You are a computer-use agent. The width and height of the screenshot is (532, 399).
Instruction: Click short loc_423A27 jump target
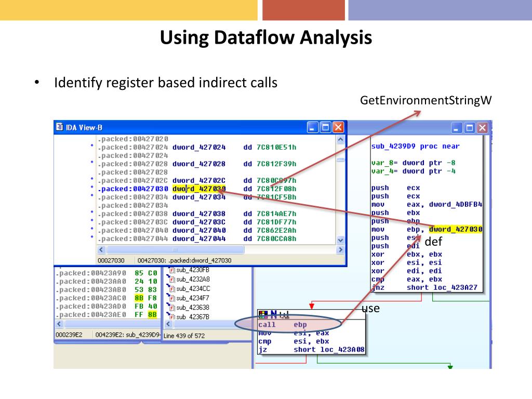click(442, 287)
